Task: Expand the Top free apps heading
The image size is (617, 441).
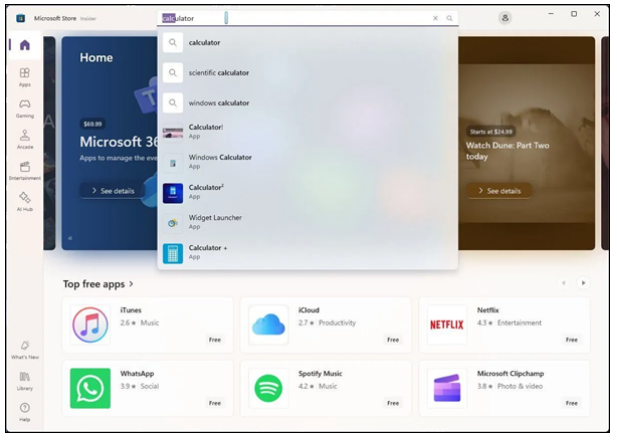Action: pos(98,284)
